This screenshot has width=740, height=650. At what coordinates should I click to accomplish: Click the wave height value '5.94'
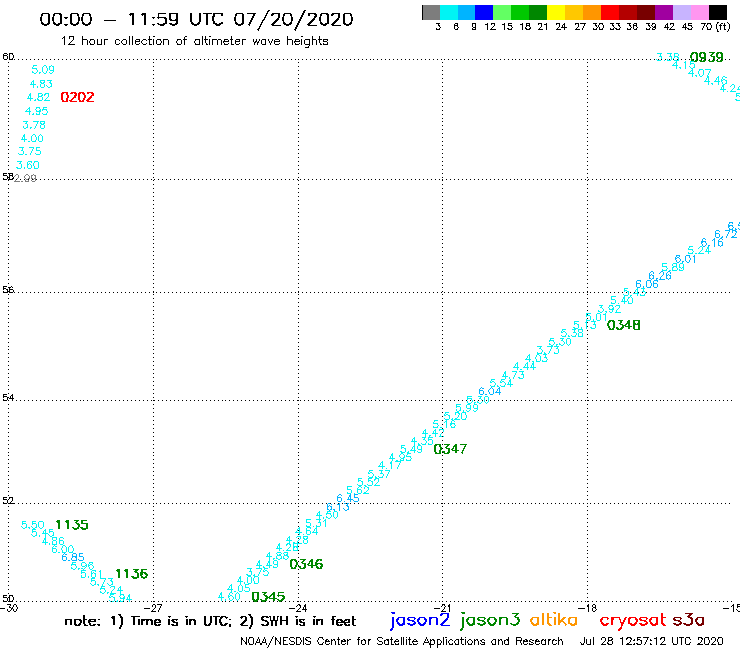[x=120, y=598]
